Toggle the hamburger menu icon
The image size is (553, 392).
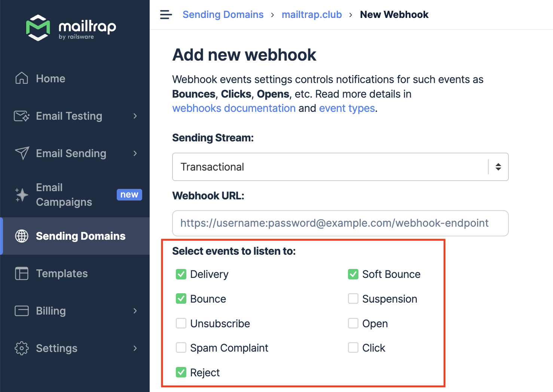click(x=166, y=15)
